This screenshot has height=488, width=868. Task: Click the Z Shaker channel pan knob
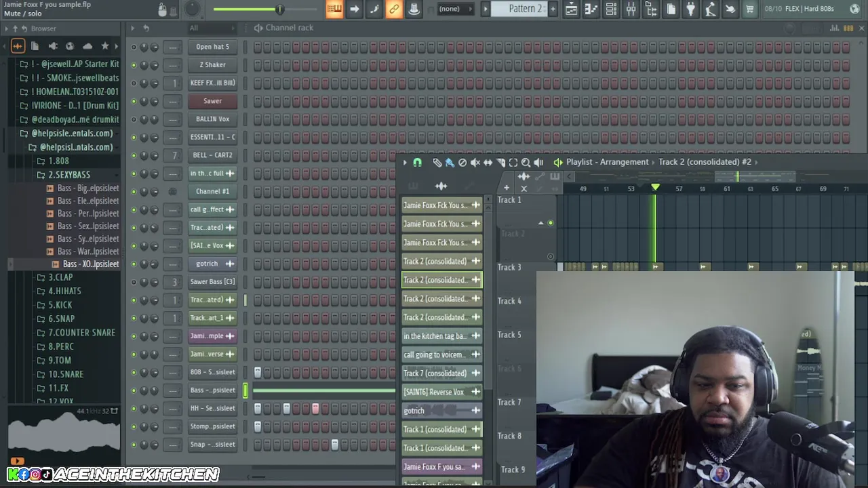pos(144,65)
